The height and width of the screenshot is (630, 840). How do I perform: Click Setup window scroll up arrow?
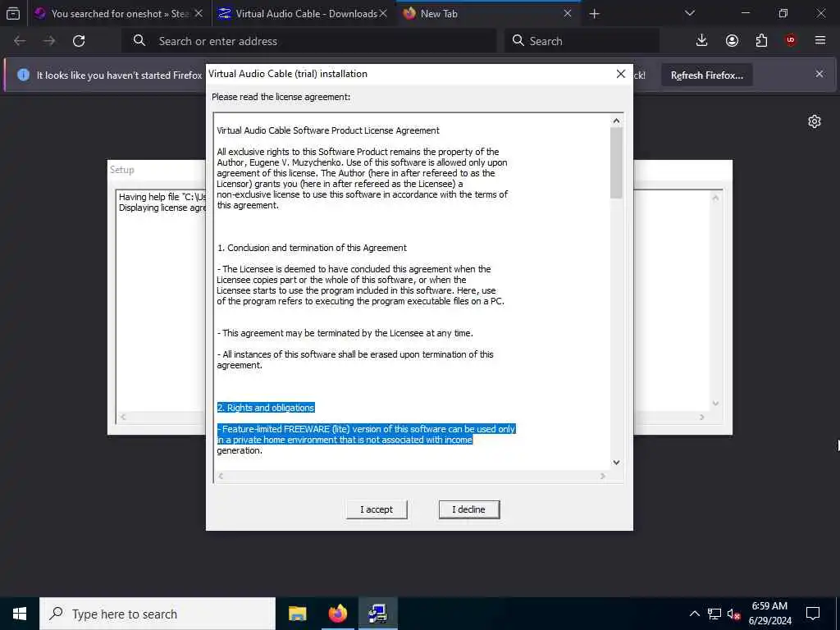pyautogui.click(x=715, y=199)
